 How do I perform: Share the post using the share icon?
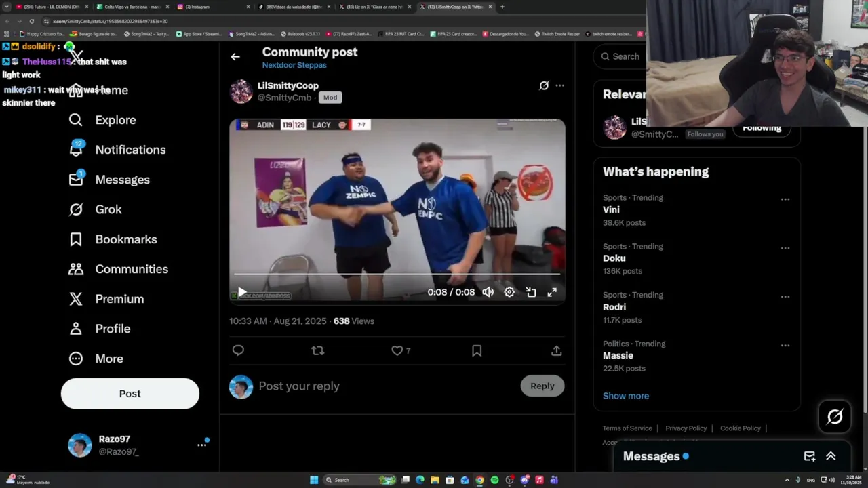[x=556, y=350]
